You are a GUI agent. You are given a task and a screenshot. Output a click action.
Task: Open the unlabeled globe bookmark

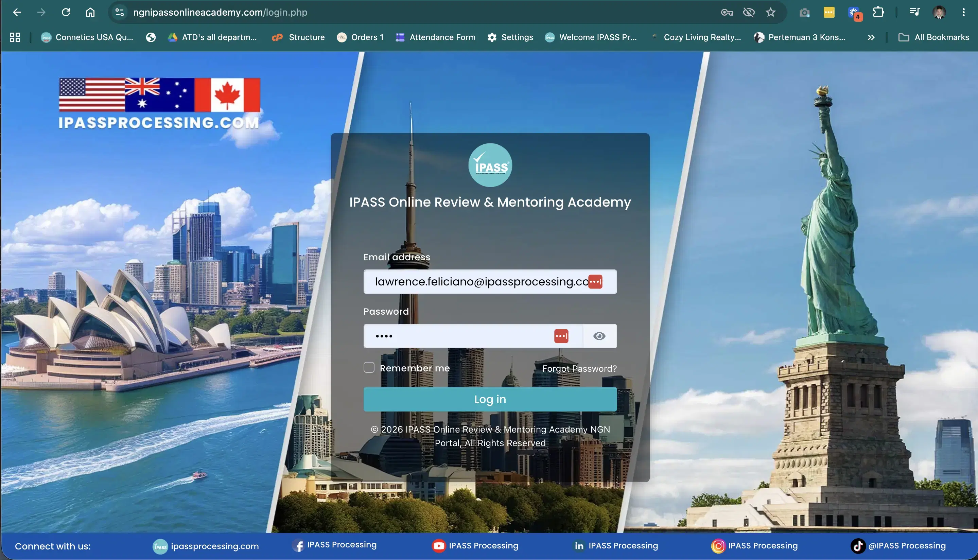click(x=151, y=37)
